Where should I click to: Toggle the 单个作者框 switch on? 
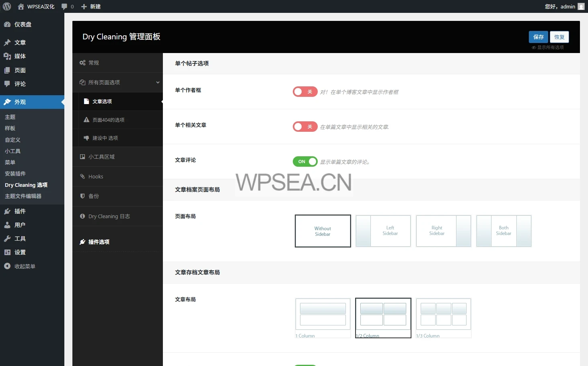305,92
